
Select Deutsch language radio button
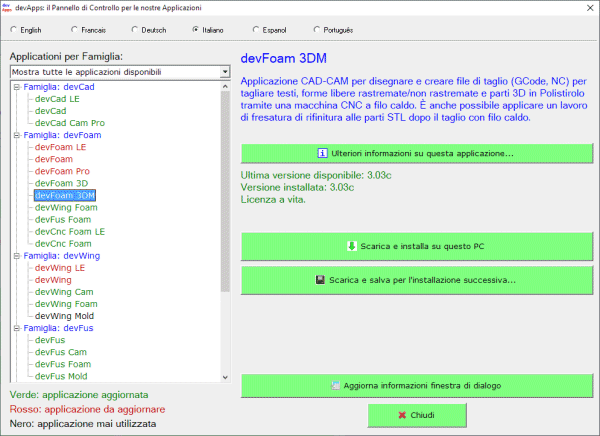tap(135, 29)
